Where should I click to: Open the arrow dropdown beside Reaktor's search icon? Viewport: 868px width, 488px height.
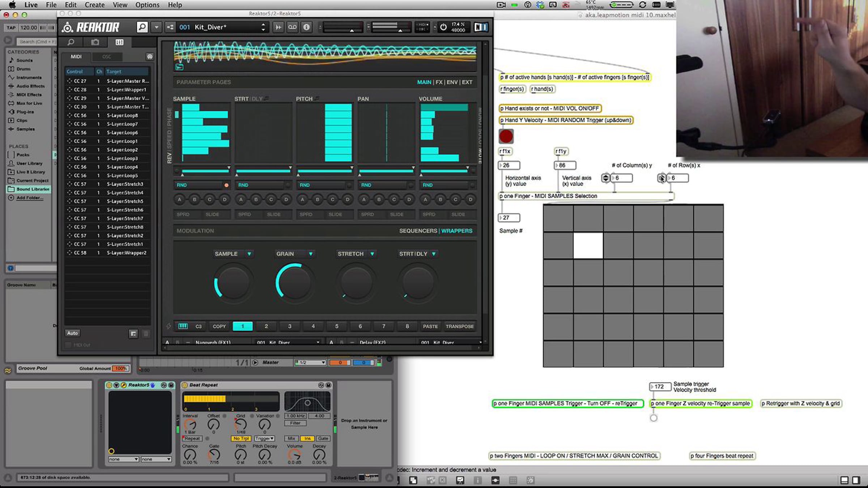pyautogui.click(x=156, y=27)
